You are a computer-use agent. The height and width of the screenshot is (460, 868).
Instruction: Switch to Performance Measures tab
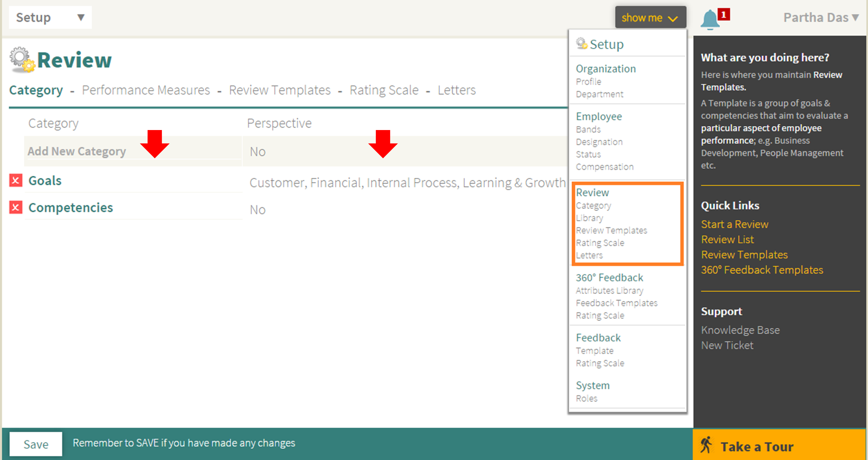point(145,90)
